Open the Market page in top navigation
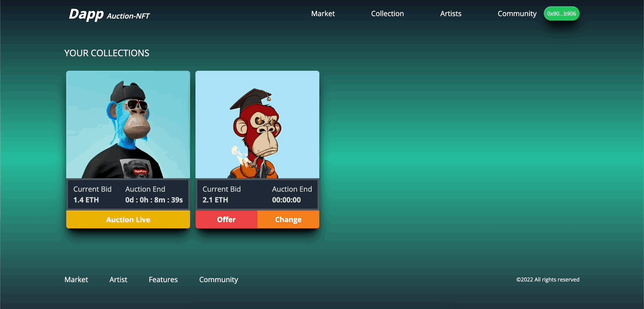The height and width of the screenshot is (309, 644). pyautogui.click(x=323, y=13)
